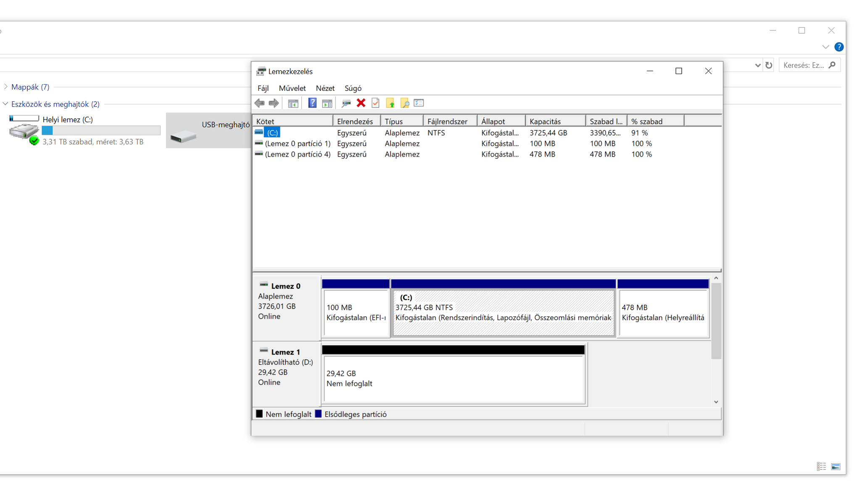Click the Lemez 0 disk label
This screenshot has width=868, height=491.
[286, 286]
